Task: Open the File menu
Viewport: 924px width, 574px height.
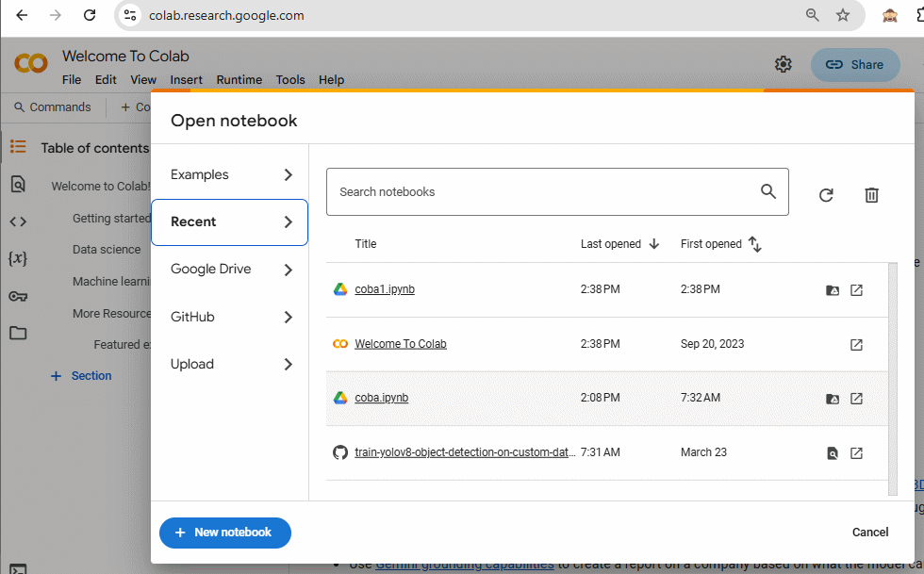Action: 72,79
